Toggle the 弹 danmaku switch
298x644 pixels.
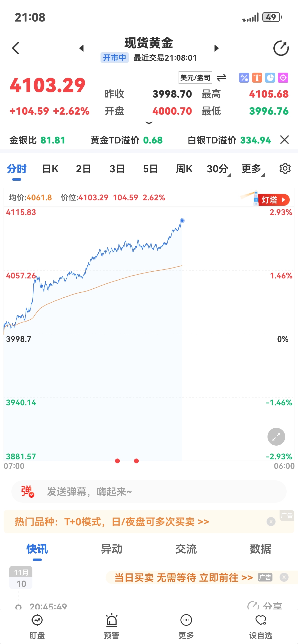[x=27, y=491]
